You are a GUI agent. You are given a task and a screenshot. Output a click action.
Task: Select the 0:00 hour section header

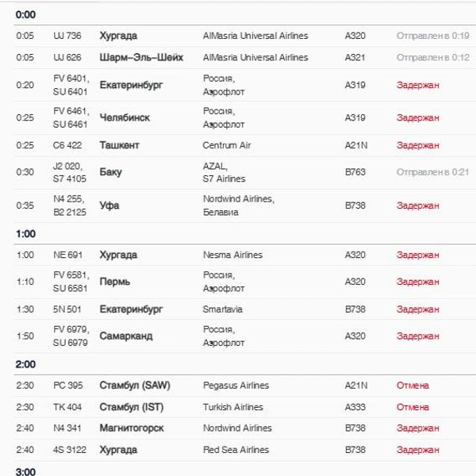coord(26,14)
